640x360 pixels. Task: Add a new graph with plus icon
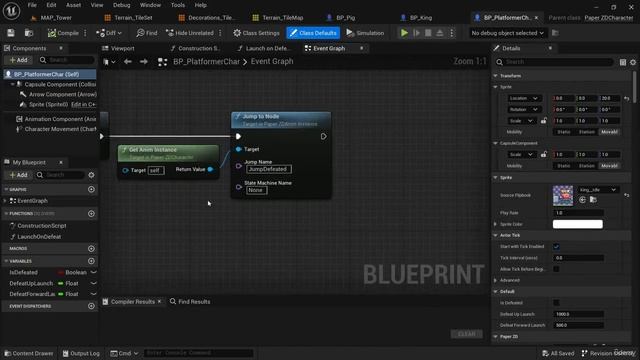(x=91, y=189)
